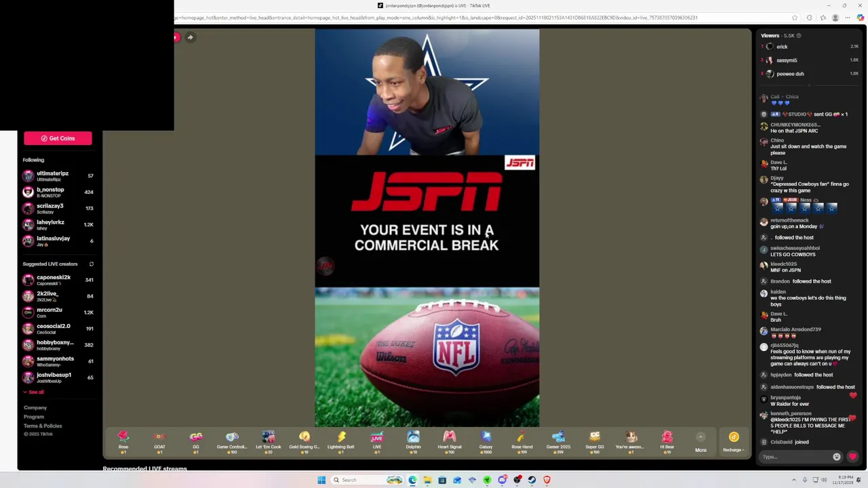The height and width of the screenshot is (488, 868).
Task: Open the Program footer link
Action: 34,417
